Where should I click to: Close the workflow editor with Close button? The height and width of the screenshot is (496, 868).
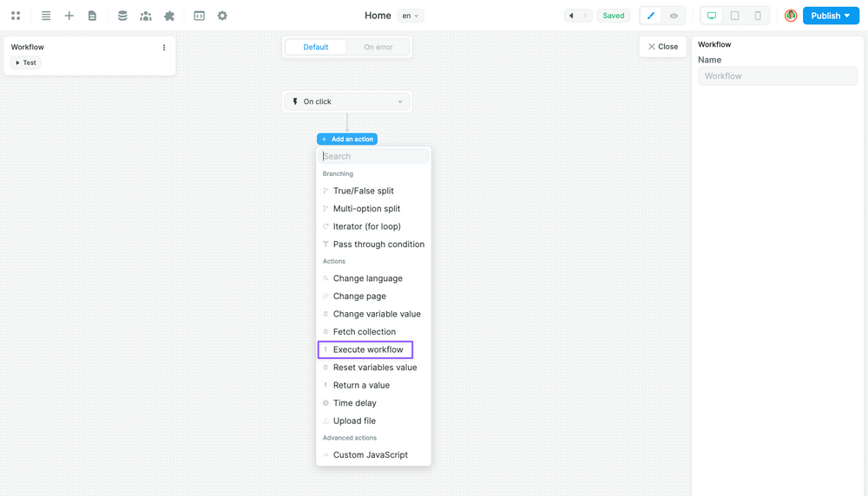point(662,47)
